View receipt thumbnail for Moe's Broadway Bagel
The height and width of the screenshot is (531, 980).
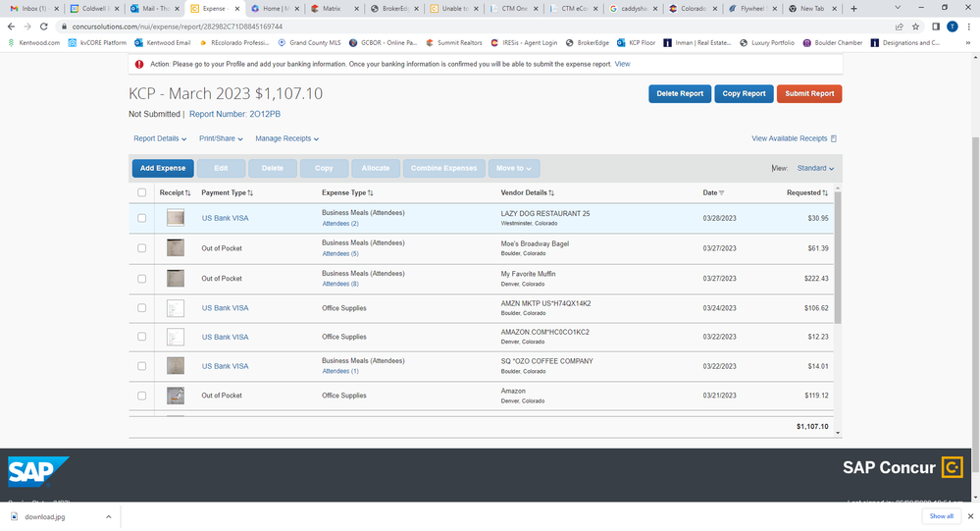[x=175, y=247]
